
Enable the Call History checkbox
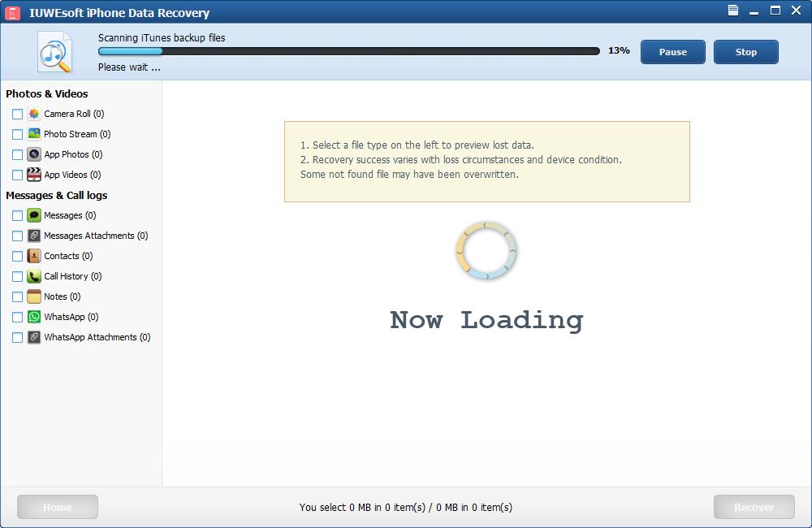(x=17, y=277)
